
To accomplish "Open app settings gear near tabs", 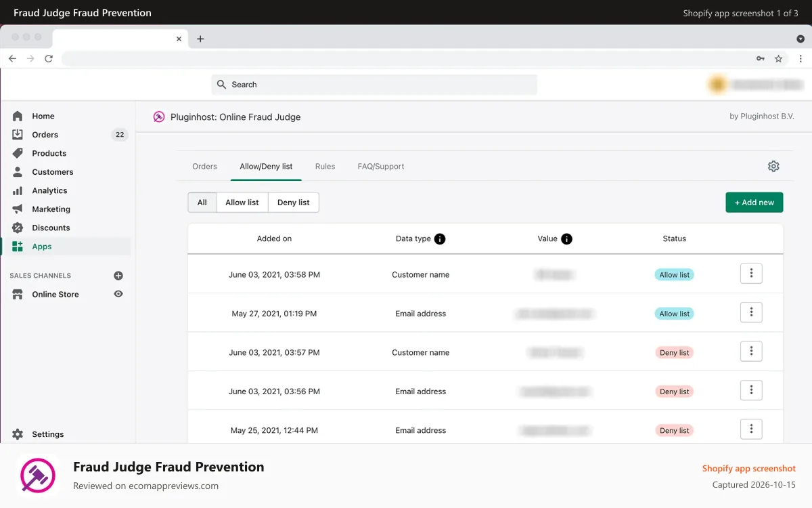I will [773, 166].
